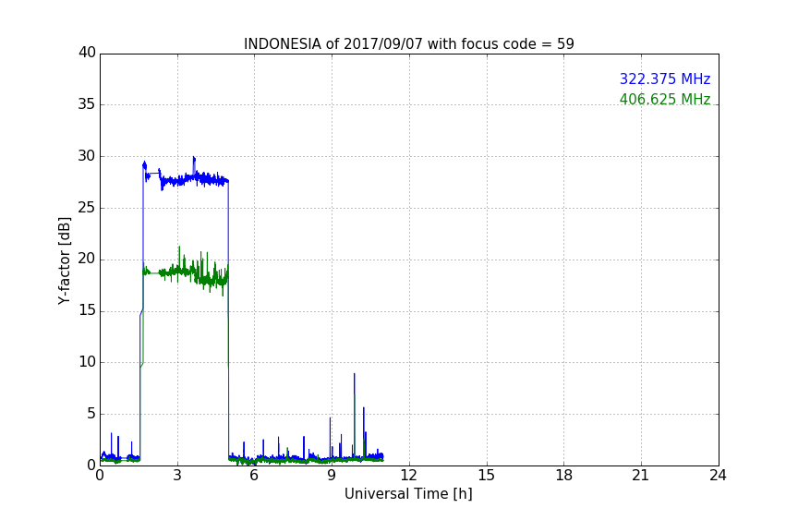Click the Universal Time [h] axis label
Viewport: 798px width, 532px height.
click(408, 494)
